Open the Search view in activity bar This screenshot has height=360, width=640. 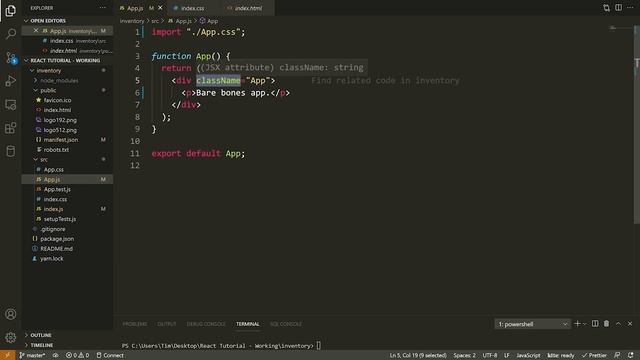click(11, 33)
